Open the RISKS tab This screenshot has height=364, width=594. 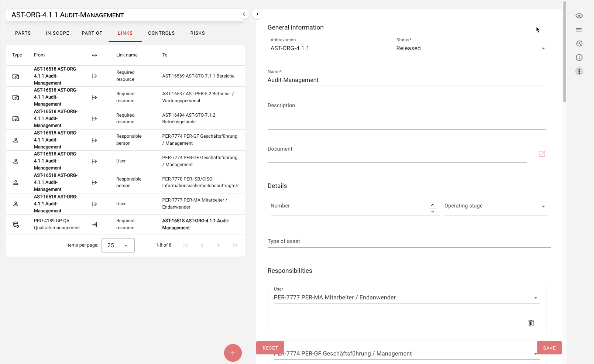point(198,33)
